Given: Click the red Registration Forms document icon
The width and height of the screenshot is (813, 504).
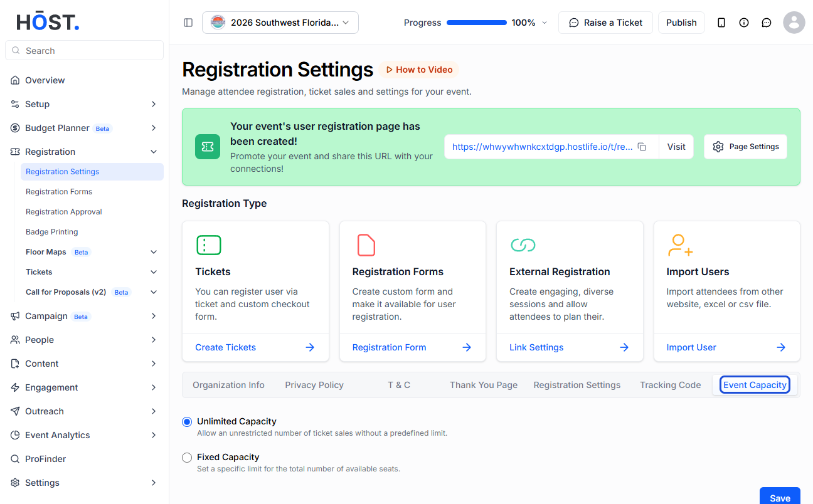Looking at the screenshot, I should [366, 245].
